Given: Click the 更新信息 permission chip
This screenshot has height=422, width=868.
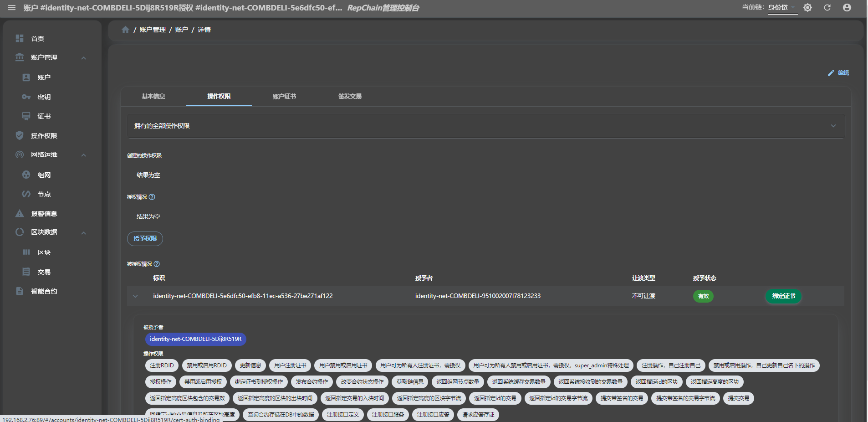Looking at the screenshot, I should (250, 365).
